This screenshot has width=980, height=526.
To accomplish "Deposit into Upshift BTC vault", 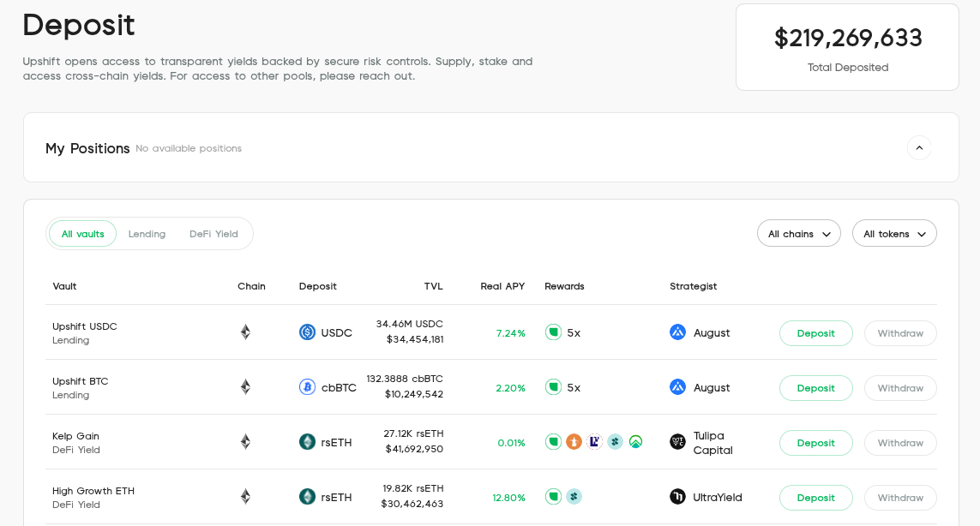I will tap(815, 388).
